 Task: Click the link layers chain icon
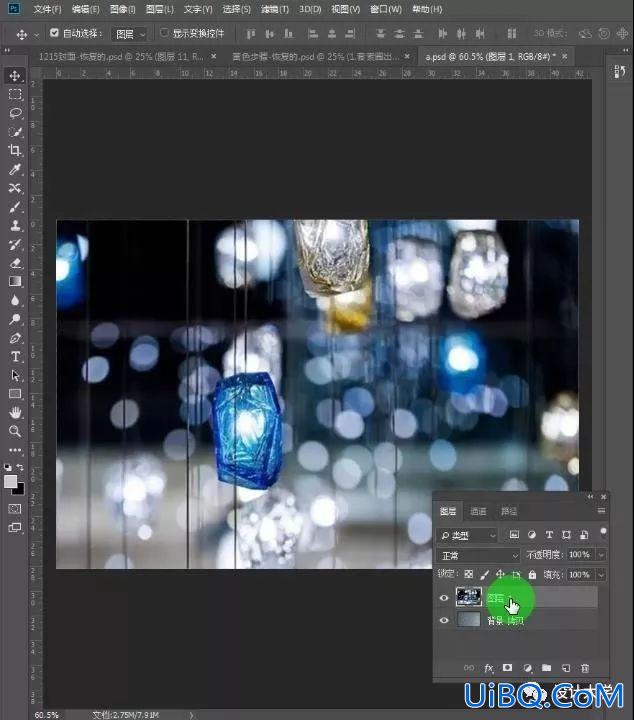tap(469, 668)
